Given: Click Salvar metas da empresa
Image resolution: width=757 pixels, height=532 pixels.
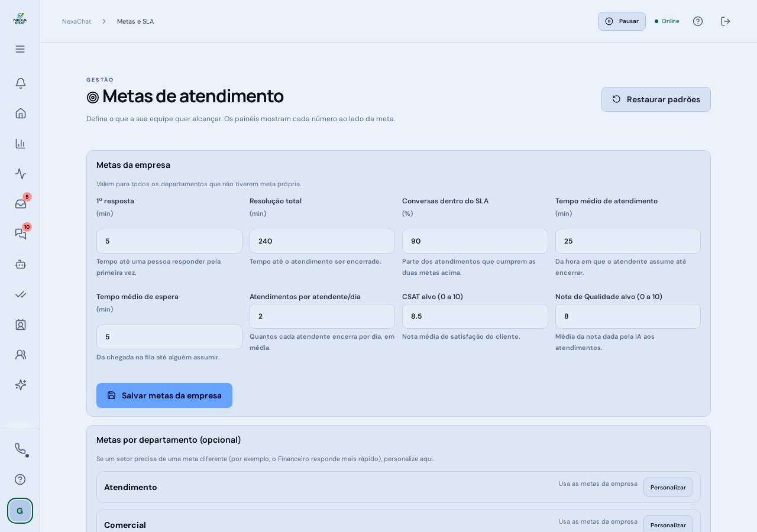Looking at the screenshot, I should 164,395.
